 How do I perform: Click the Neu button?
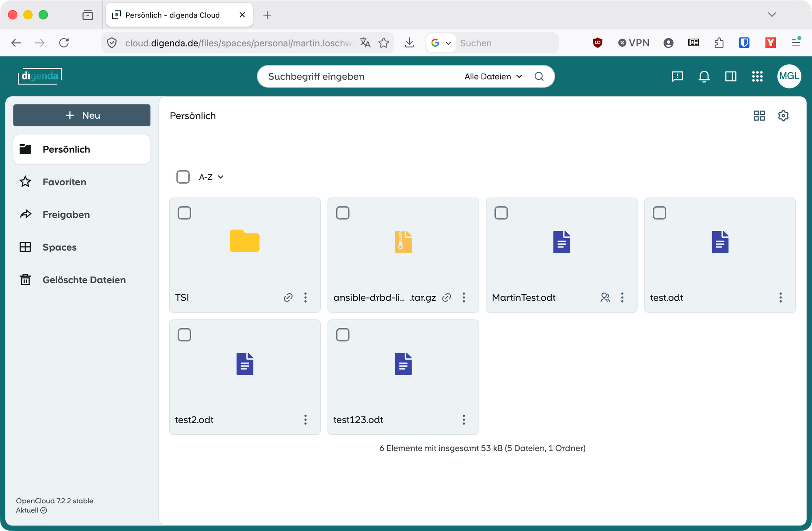(82, 115)
